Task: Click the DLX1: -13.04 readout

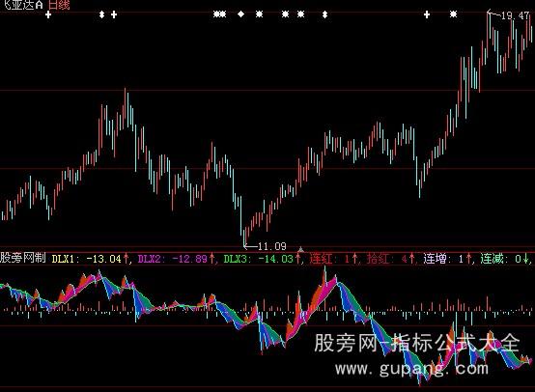Action: coord(86,259)
